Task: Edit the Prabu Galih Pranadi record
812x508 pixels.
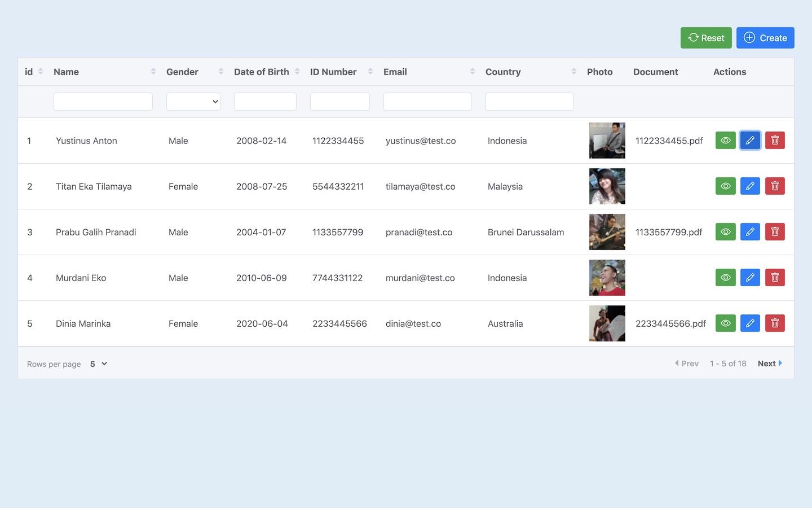Action: point(750,232)
